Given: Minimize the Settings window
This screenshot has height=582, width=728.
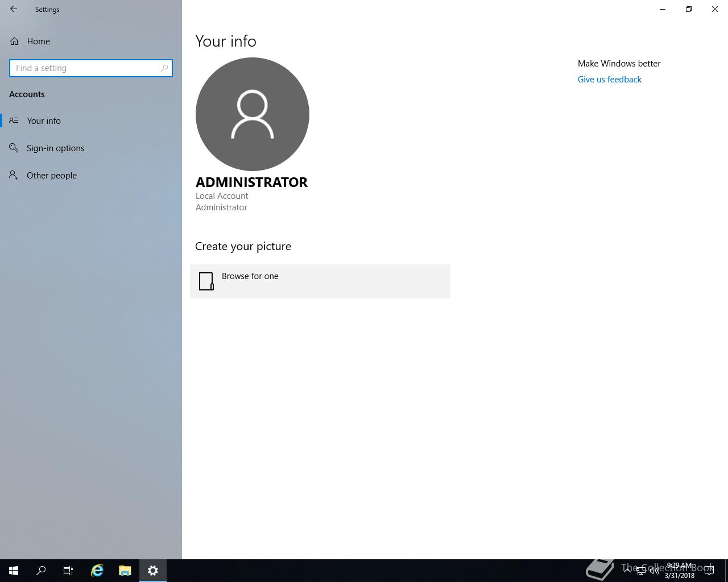Looking at the screenshot, I should point(663,9).
